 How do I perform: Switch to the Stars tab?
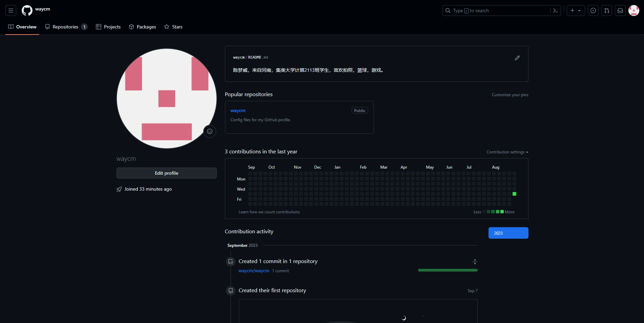[173, 27]
